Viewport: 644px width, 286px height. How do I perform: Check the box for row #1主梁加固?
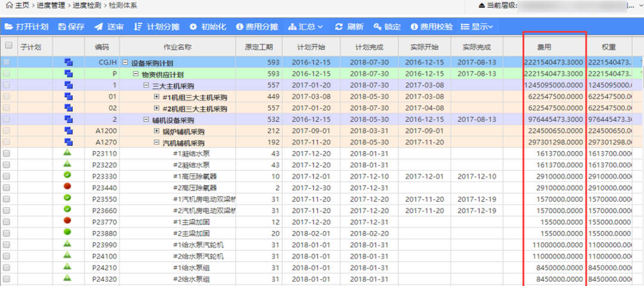coord(7,222)
